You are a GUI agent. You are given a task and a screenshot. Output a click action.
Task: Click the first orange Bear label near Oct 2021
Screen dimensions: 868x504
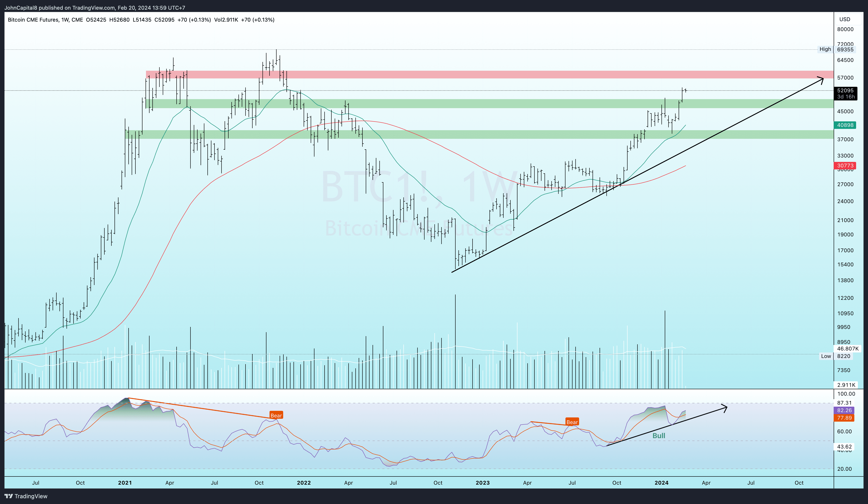[276, 415]
